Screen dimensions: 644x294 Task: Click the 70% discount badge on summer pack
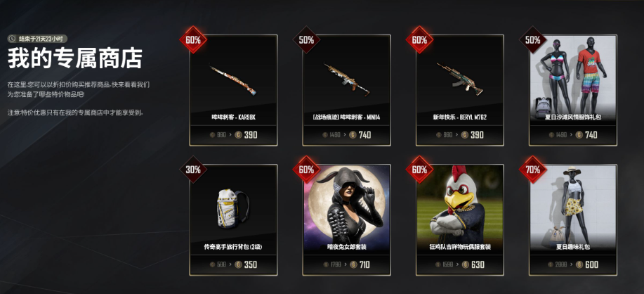click(x=533, y=170)
